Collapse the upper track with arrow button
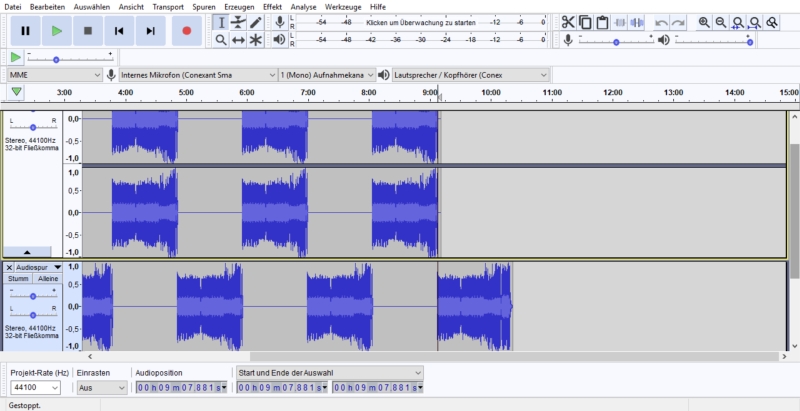This screenshot has height=411, width=800. pos(28,251)
